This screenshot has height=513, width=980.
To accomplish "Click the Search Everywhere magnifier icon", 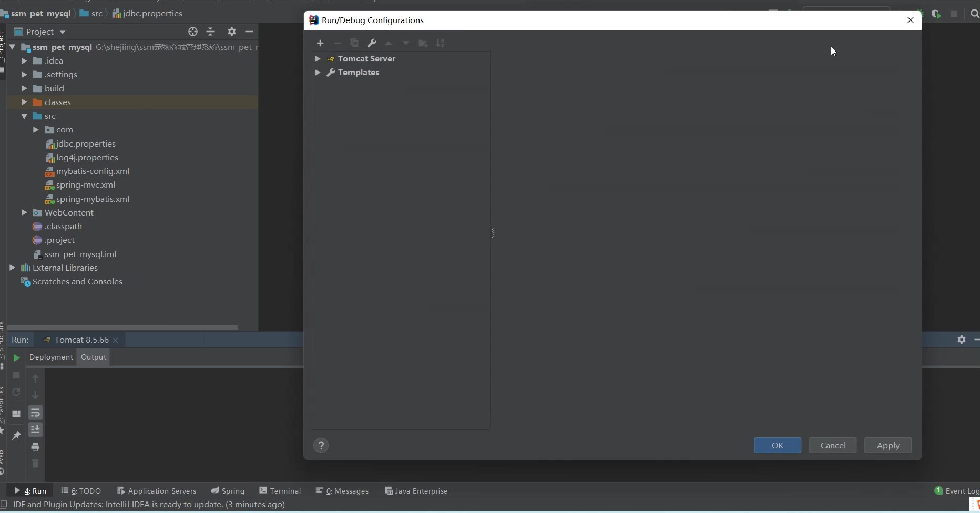I will (974, 14).
